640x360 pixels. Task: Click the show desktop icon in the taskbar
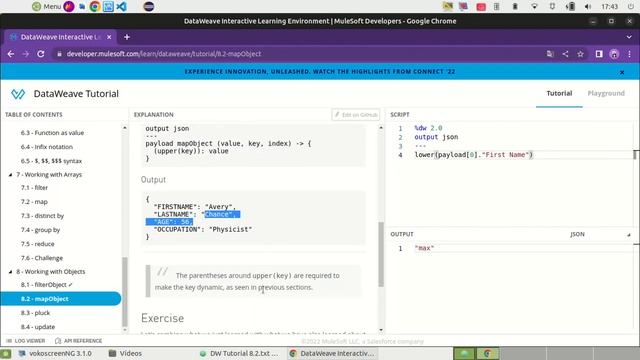[x=6, y=353]
